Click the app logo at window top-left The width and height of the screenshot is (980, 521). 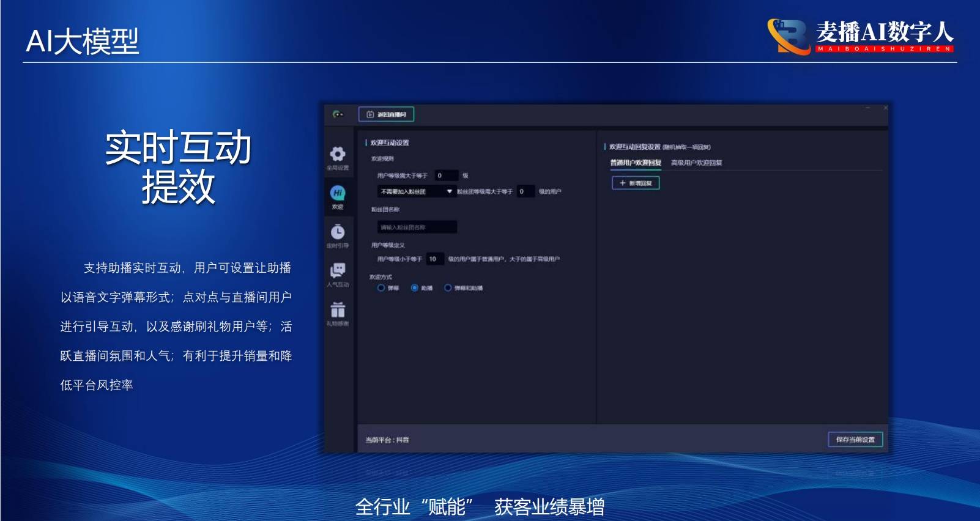(338, 114)
